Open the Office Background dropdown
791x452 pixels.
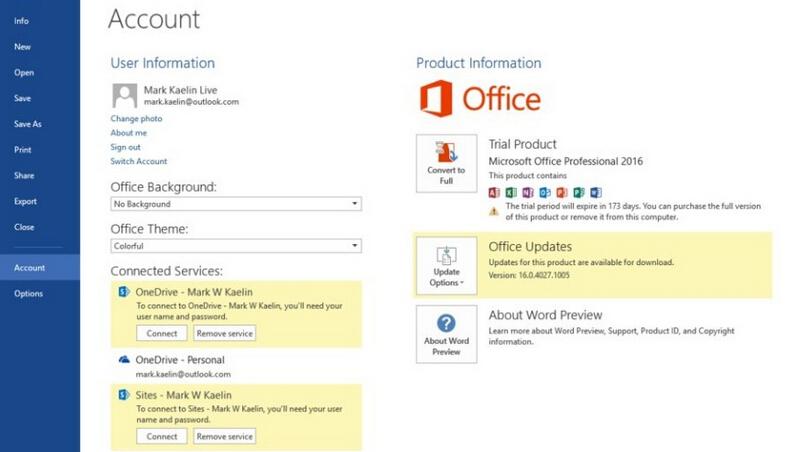coord(236,204)
